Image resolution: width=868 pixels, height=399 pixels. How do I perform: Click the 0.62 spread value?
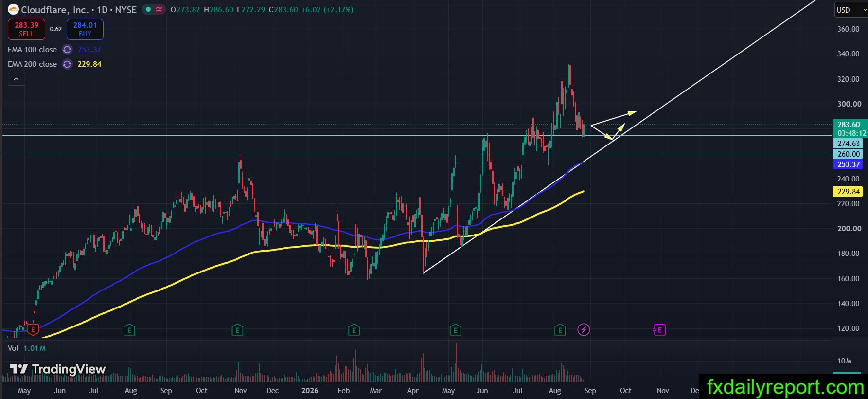(56, 29)
